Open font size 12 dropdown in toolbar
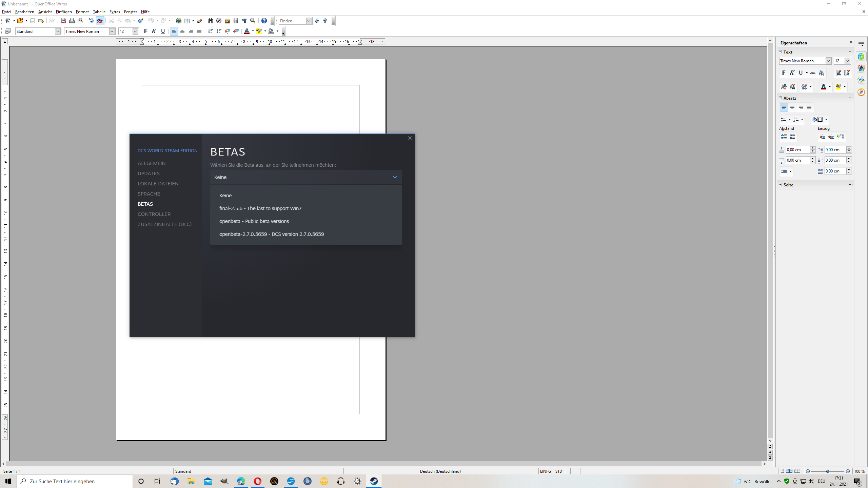The image size is (868, 488). pos(135,31)
